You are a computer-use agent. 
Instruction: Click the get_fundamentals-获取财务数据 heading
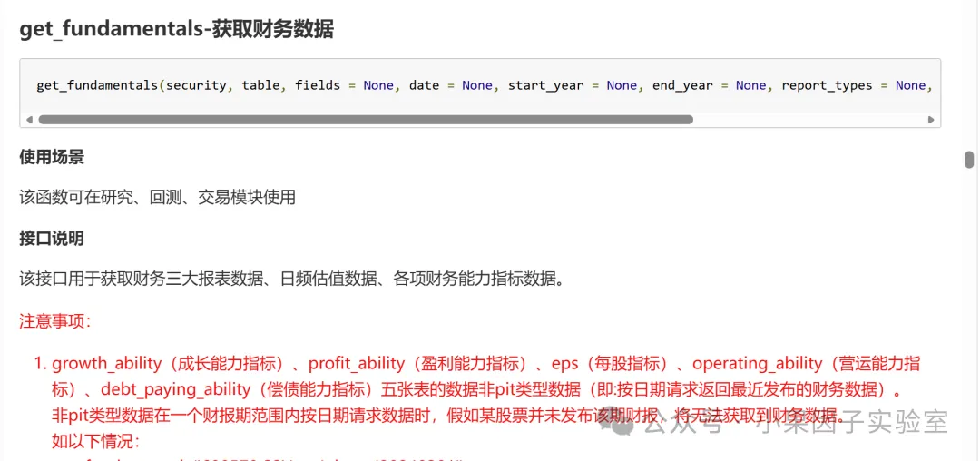pos(176,29)
